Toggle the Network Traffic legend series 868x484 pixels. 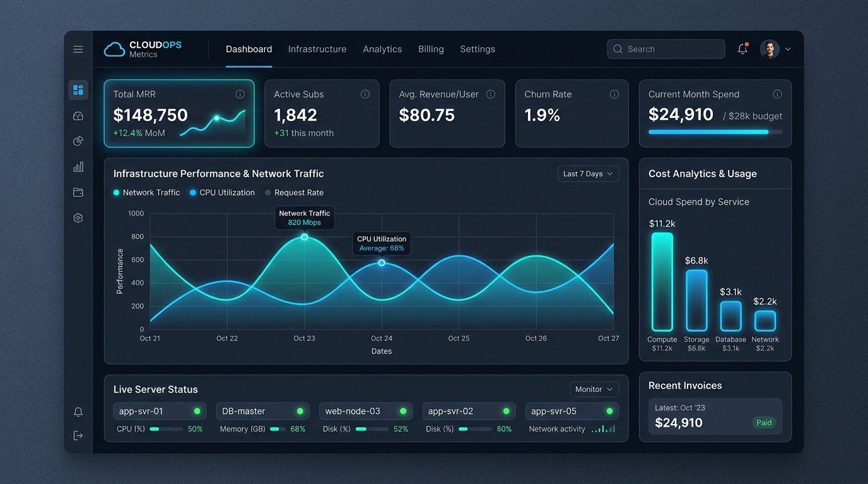146,193
